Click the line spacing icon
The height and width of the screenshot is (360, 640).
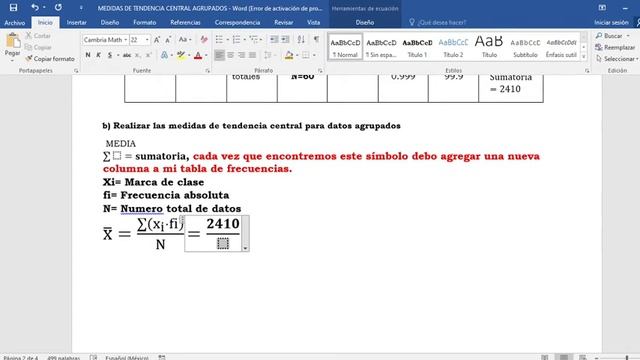click(x=268, y=55)
